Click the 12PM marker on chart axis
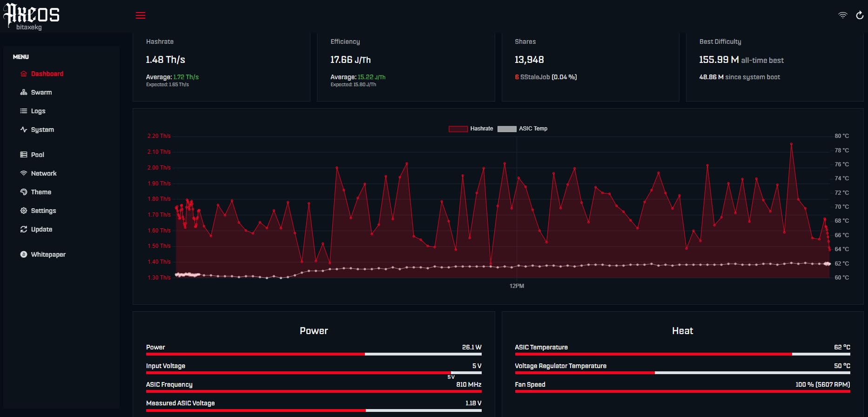868x417 pixels. click(x=517, y=286)
